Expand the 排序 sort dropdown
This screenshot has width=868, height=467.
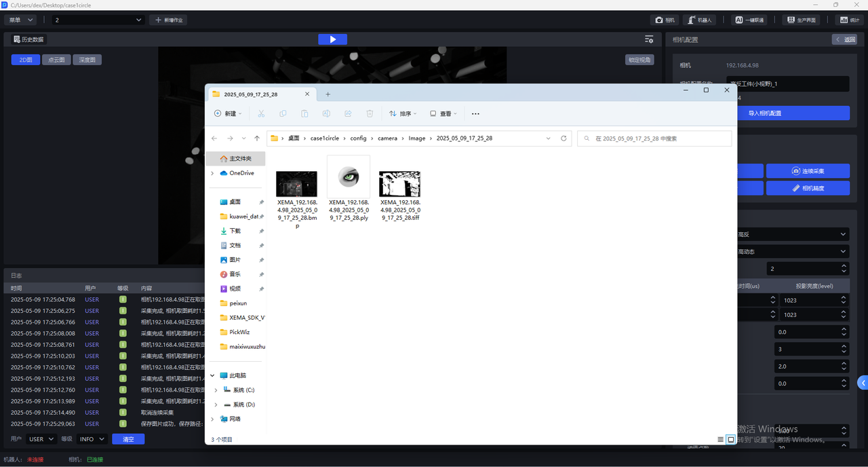click(x=403, y=114)
